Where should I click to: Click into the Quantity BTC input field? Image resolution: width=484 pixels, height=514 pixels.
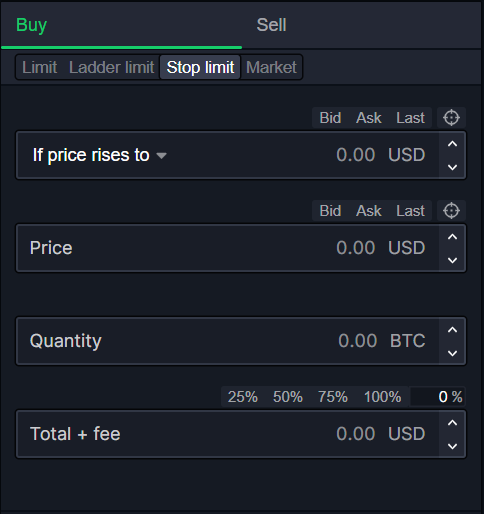tap(228, 341)
